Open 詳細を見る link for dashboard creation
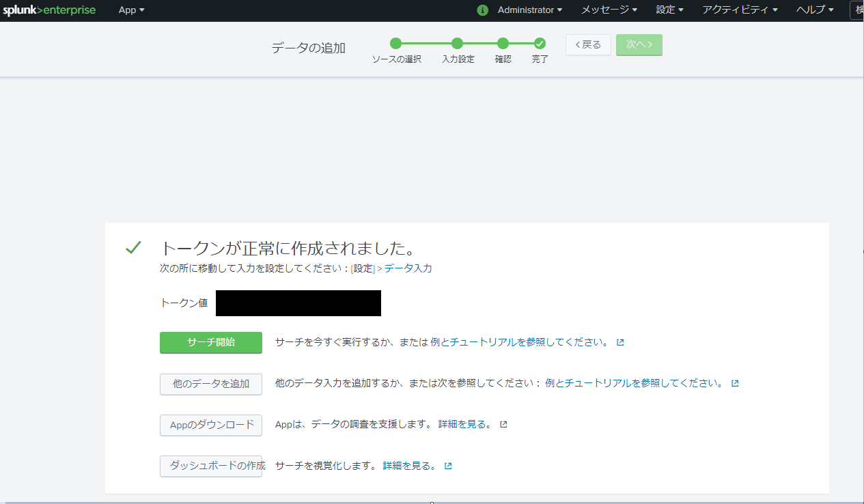 [x=410, y=466]
